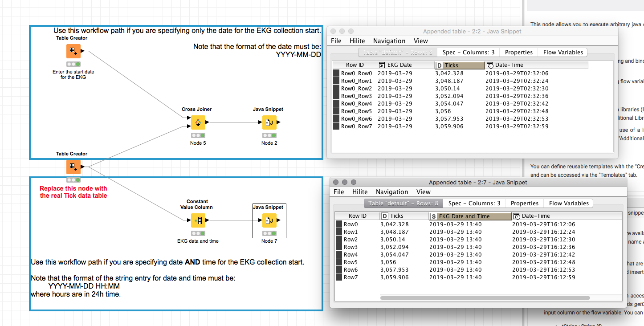Click the Java Snippet Node 7 icon

(269, 220)
